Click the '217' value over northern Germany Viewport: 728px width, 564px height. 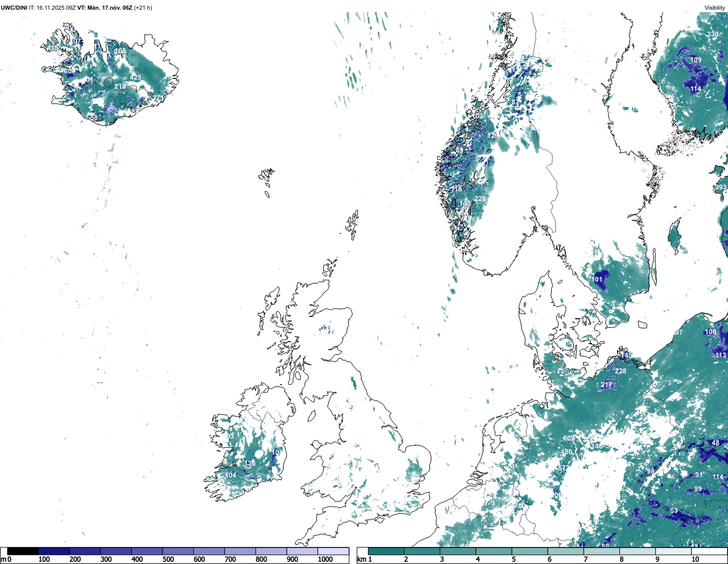606,385
